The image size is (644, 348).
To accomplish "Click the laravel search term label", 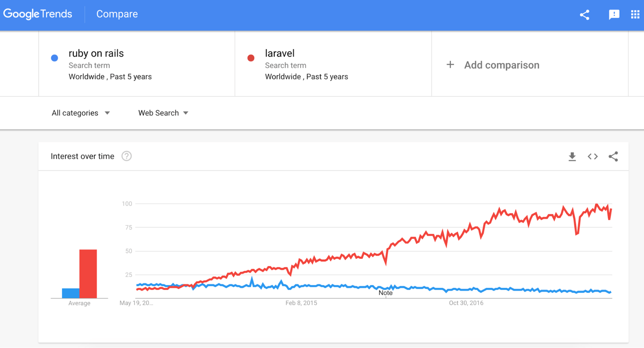I will pos(280,53).
